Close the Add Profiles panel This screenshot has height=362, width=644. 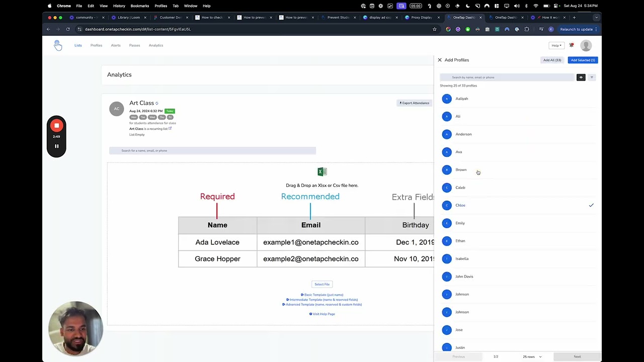pos(440,60)
